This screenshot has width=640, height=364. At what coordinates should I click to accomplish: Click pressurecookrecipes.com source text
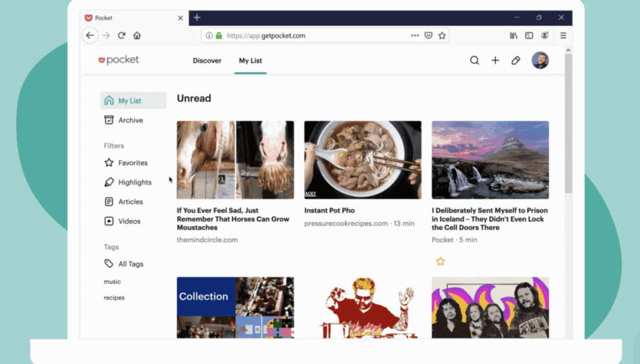tap(346, 223)
